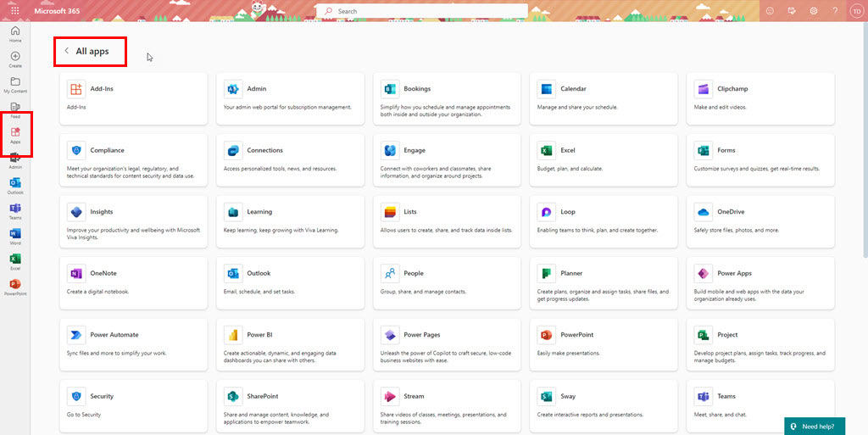Open the Security app card

(x=133, y=405)
